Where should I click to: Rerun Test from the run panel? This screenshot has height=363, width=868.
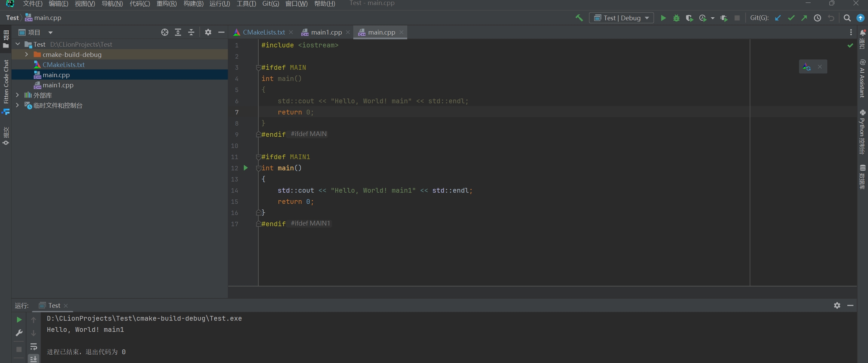[x=19, y=320]
